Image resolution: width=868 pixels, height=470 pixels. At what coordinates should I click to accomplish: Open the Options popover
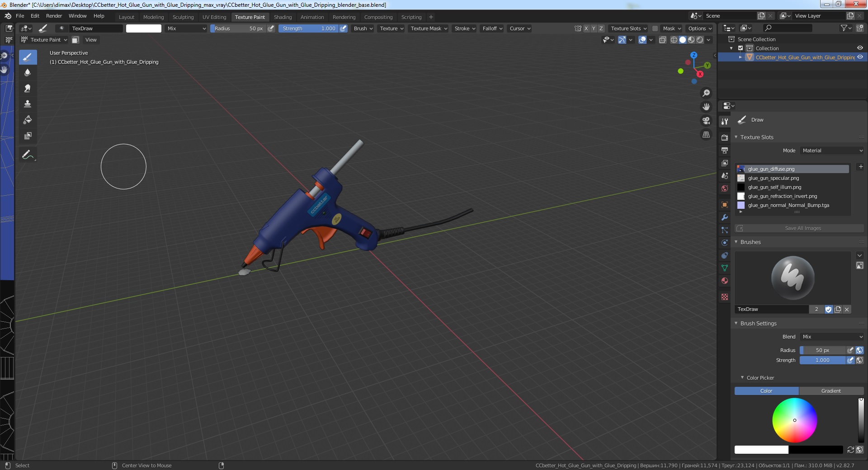click(699, 28)
